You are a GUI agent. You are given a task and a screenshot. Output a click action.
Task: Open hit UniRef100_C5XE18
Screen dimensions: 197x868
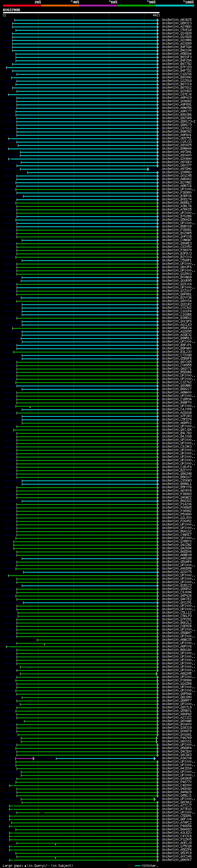coord(177,30)
